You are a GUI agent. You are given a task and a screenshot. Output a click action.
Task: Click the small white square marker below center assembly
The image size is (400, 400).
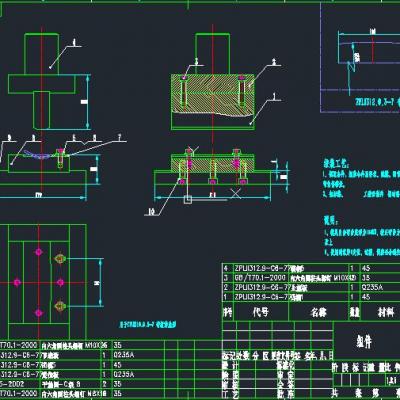[x=188, y=199]
